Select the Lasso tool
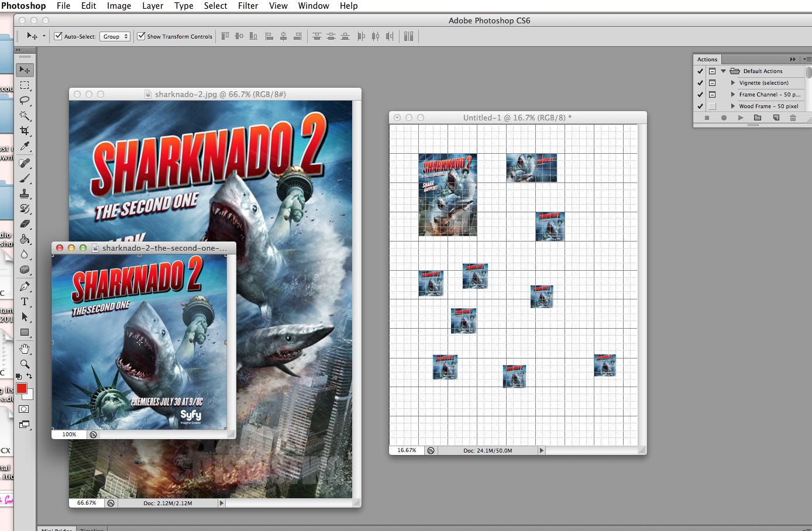The width and height of the screenshot is (812, 531). click(25, 101)
